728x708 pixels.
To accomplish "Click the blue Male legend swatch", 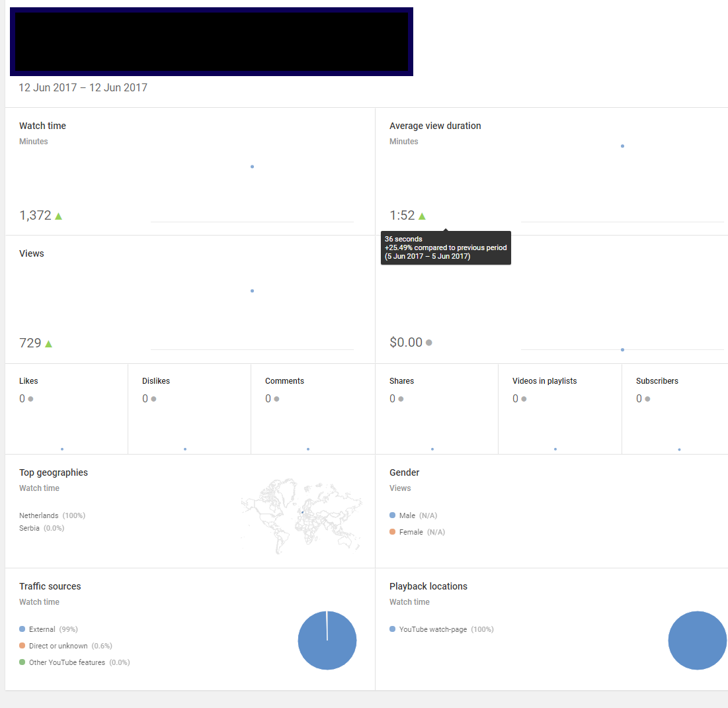I will [392, 515].
